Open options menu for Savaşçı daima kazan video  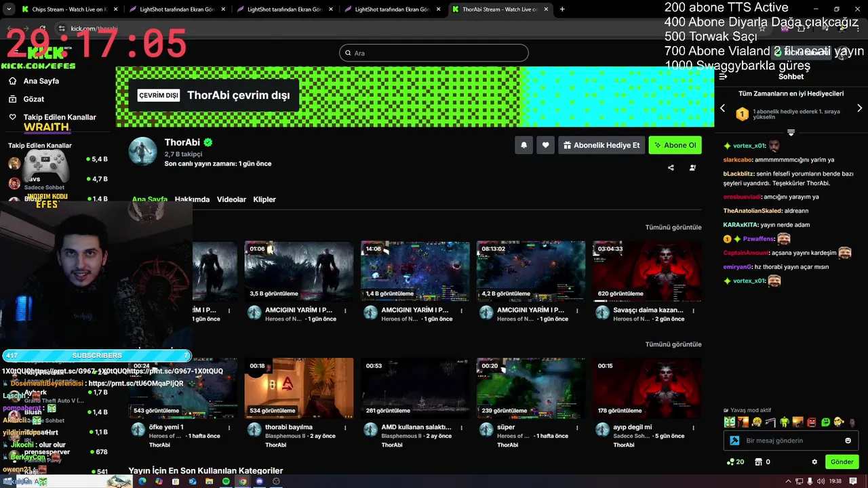tap(693, 311)
